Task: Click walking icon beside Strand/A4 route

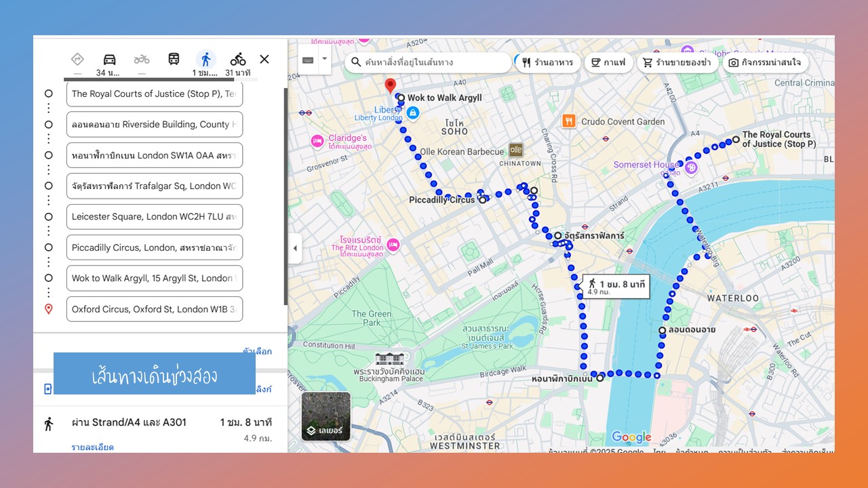Action: point(48,424)
